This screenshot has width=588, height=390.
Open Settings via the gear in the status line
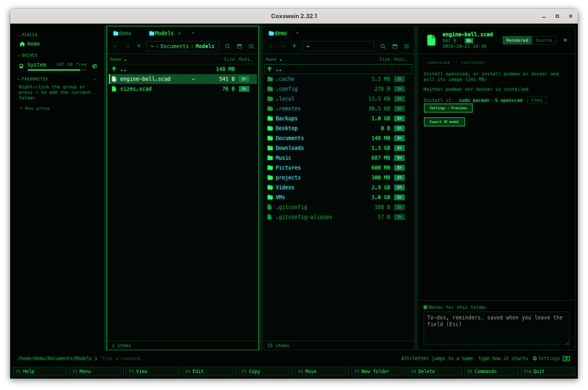click(546, 358)
